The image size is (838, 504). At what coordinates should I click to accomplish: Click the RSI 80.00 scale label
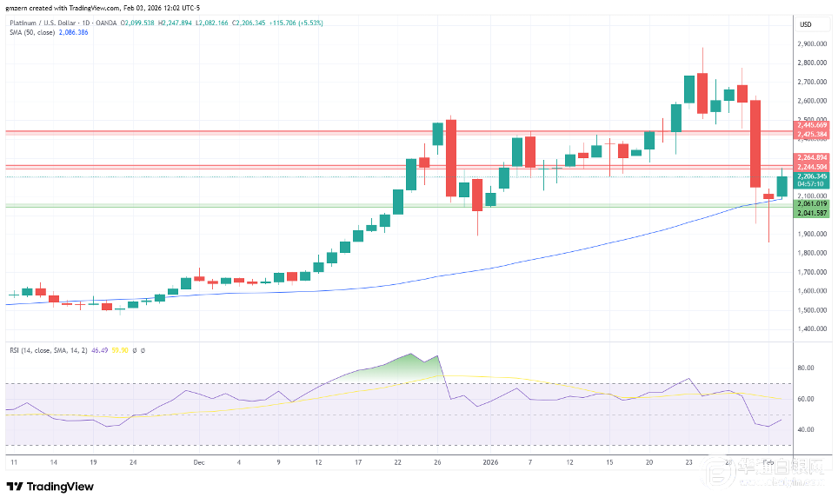(x=805, y=368)
